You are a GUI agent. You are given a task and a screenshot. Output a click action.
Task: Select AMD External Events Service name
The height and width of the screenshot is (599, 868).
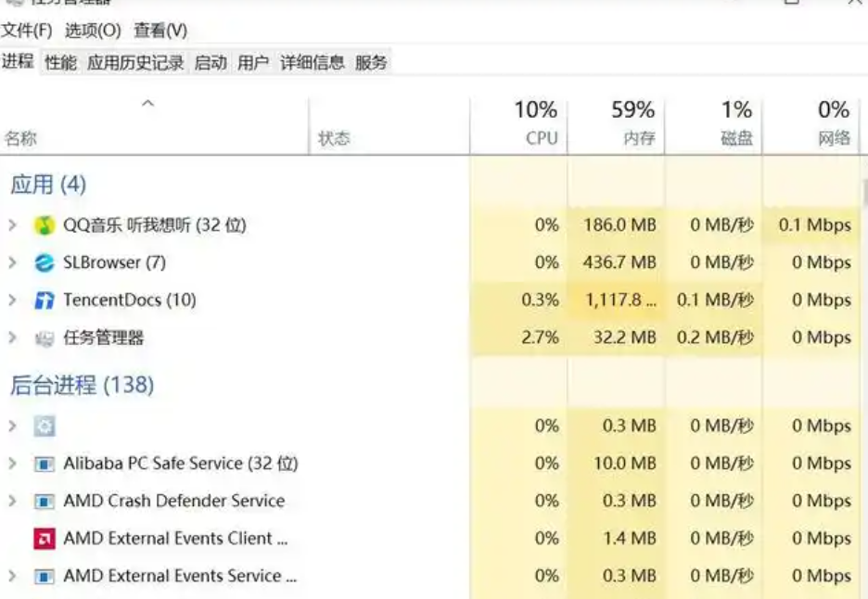180,576
